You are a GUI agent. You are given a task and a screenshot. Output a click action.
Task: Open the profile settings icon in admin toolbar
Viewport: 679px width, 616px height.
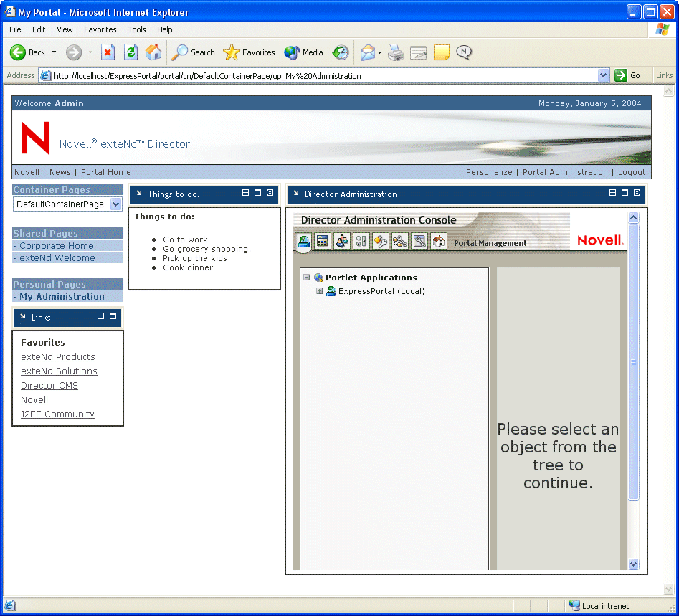(361, 241)
